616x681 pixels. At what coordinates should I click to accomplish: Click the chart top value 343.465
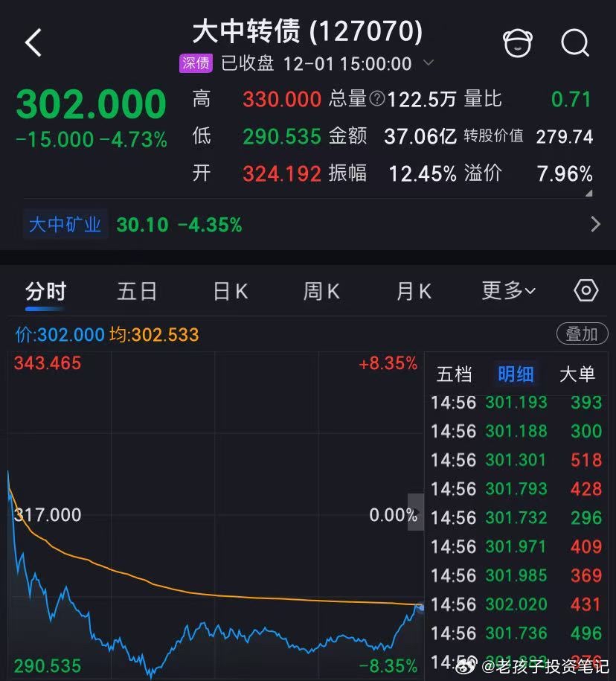click(48, 363)
